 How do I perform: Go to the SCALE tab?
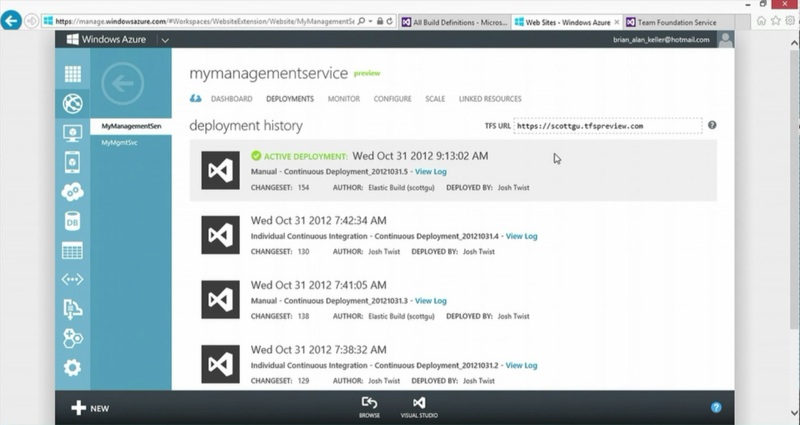coord(435,98)
